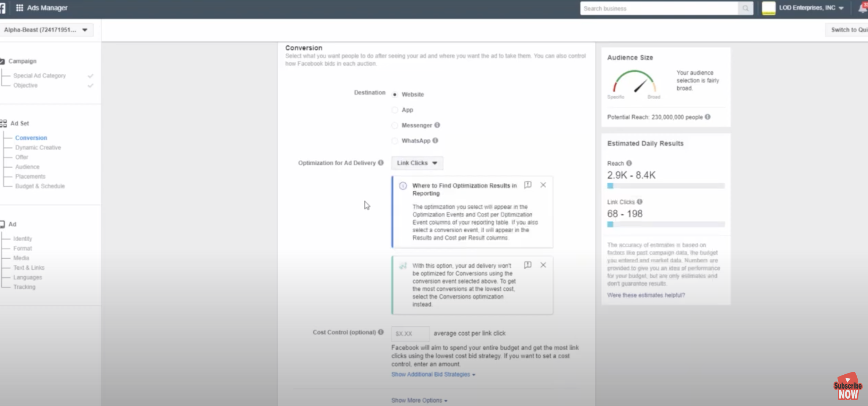The width and height of the screenshot is (868, 406).
Task: Select the Messenger destination radio button
Action: click(395, 125)
